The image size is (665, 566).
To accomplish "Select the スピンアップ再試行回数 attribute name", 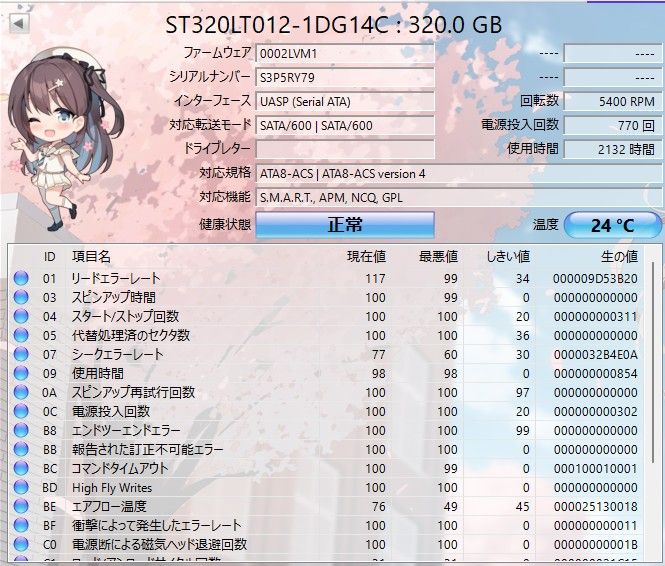I will (x=133, y=392).
